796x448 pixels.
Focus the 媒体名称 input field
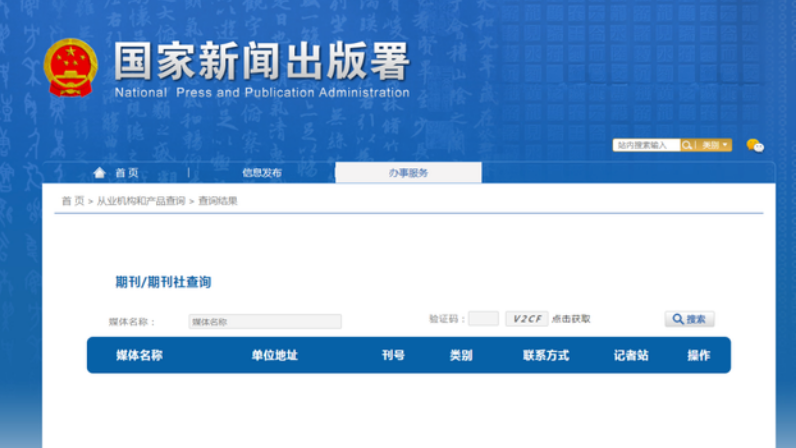pos(265,322)
